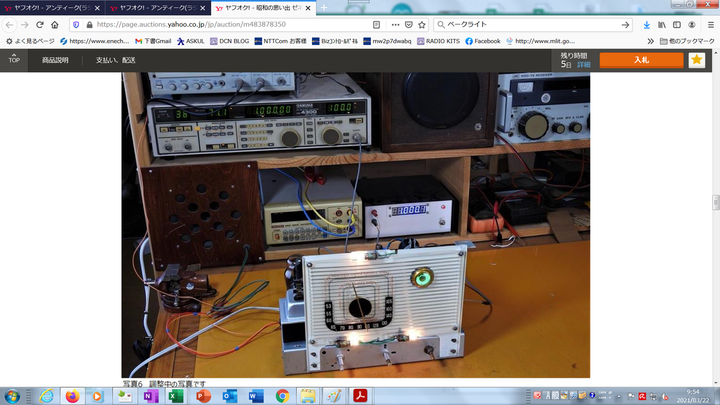Open the 商品説明 page section tab

point(55,60)
